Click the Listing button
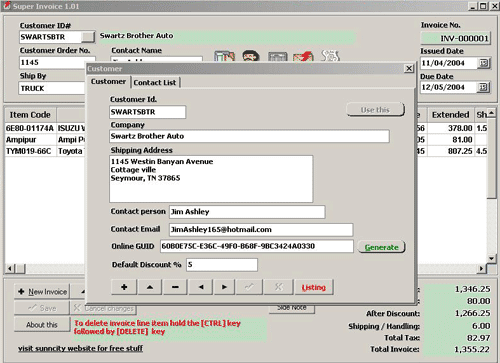 pos(314,287)
